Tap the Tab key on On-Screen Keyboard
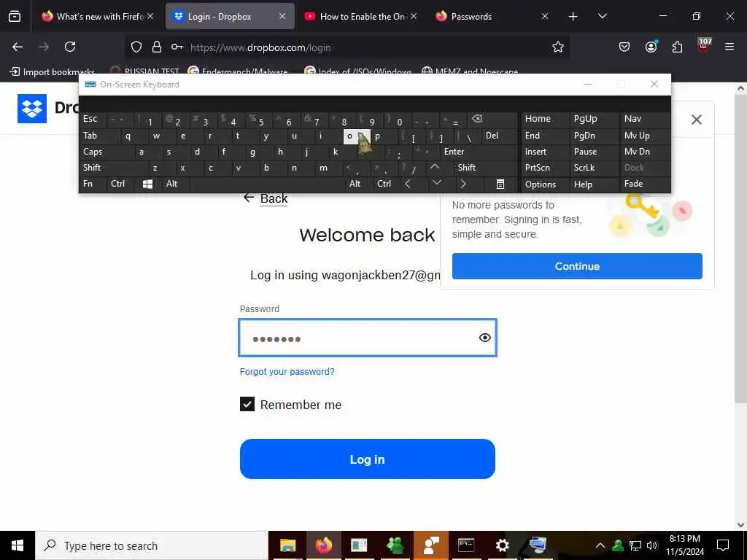Image resolution: width=747 pixels, height=560 pixels. (99, 136)
